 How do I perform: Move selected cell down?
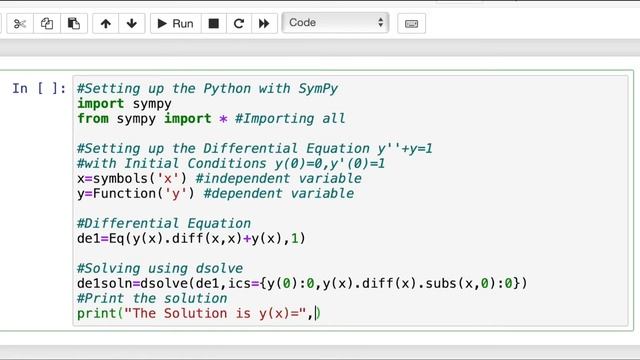tap(132, 24)
